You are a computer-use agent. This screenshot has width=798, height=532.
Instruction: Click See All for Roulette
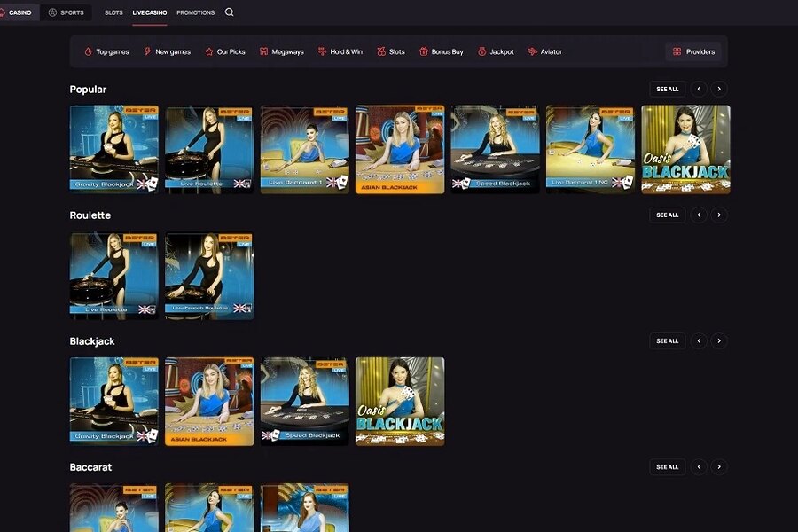click(667, 215)
